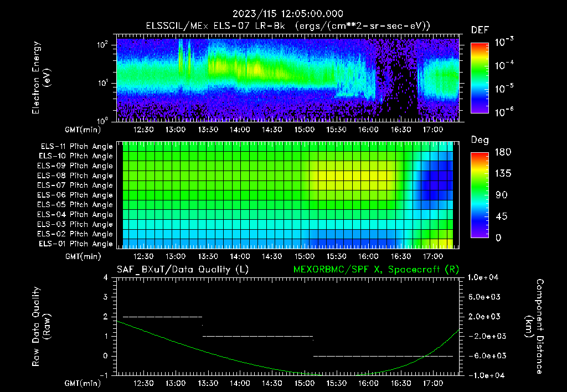Select the Deg colorbar label
This screenshot has height=392, width=567.
point(480,140)
